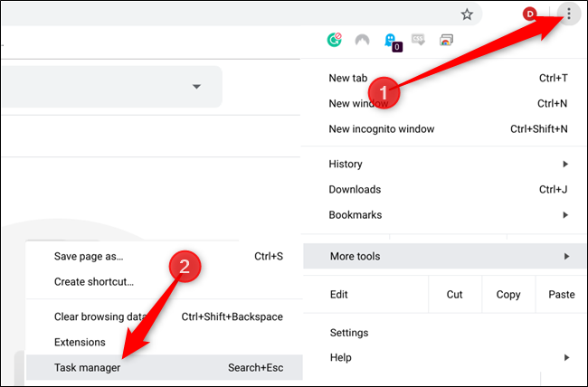Click the Ctrl+Shift+Backspace shortcut text
Viewport: 588px width, 387px height.
click(232, 316)
